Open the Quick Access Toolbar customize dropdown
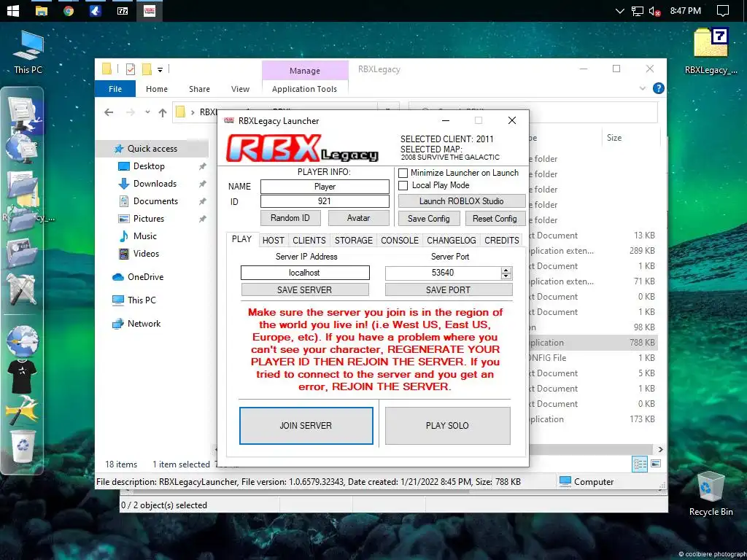The height and width of the screenshot is (560, 747). click(160, 70)
